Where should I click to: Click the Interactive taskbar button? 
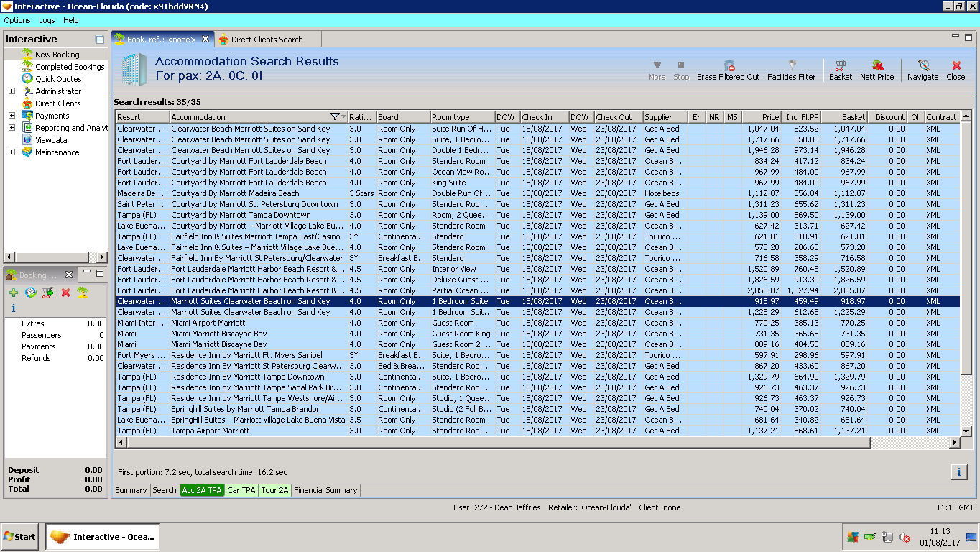(103, 537)
